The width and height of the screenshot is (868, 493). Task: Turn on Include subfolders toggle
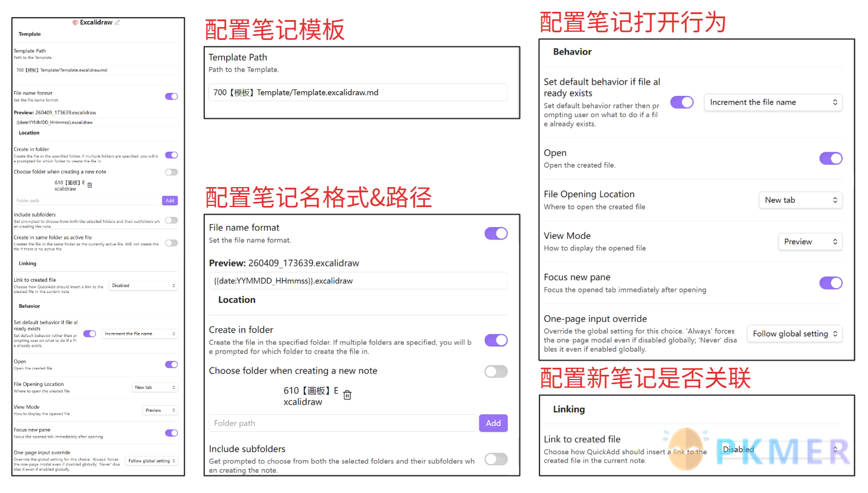[496, 460]
